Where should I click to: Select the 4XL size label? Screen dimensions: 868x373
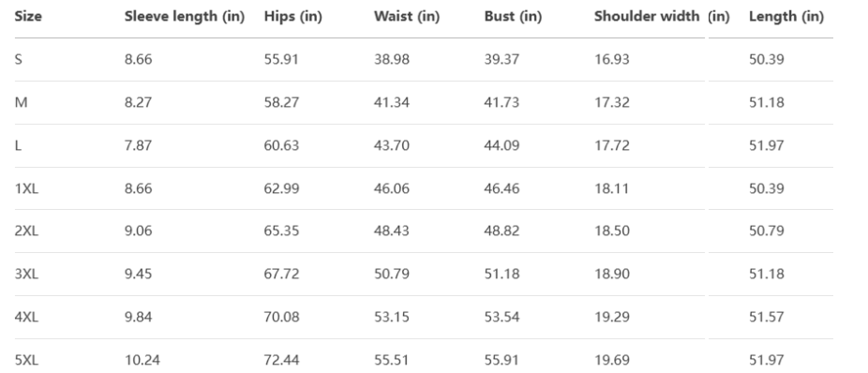pos(26,317)
